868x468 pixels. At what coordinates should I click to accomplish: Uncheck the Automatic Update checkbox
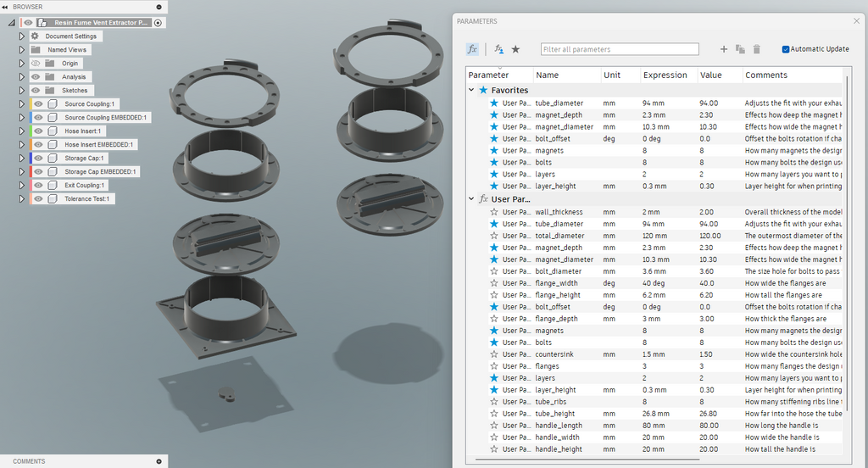pos(786,49)
